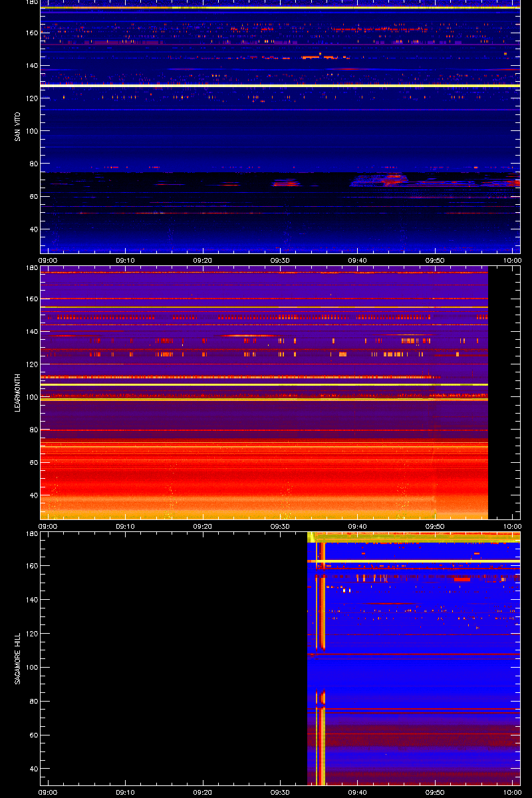The width and height of the screenshot is (532, 798).
Task: Click the SAN VITO station axis label
Action: coord(17,126)
